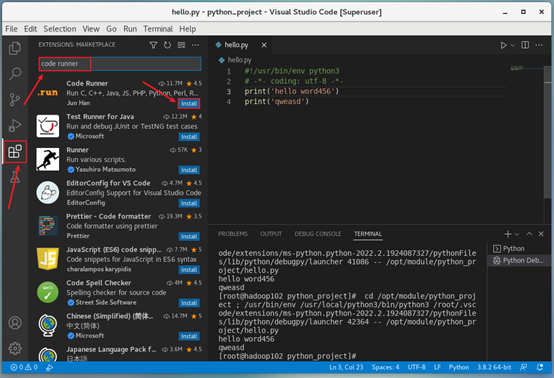Install Chinese (Simplified) language pack

click(x=189, y=336)
